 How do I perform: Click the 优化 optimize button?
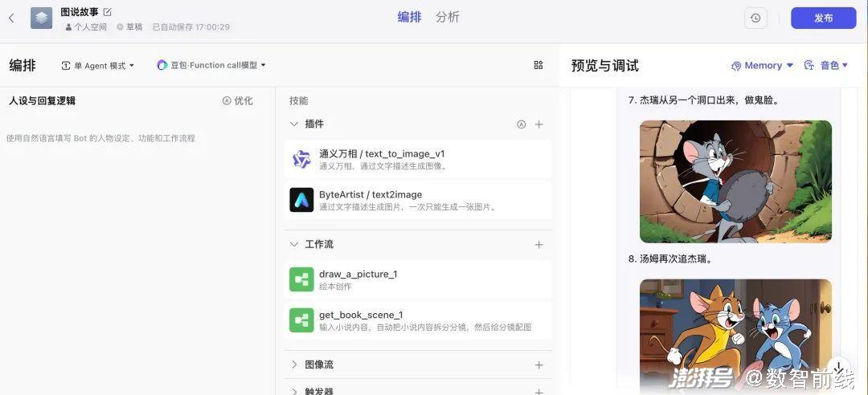[238, 101]
